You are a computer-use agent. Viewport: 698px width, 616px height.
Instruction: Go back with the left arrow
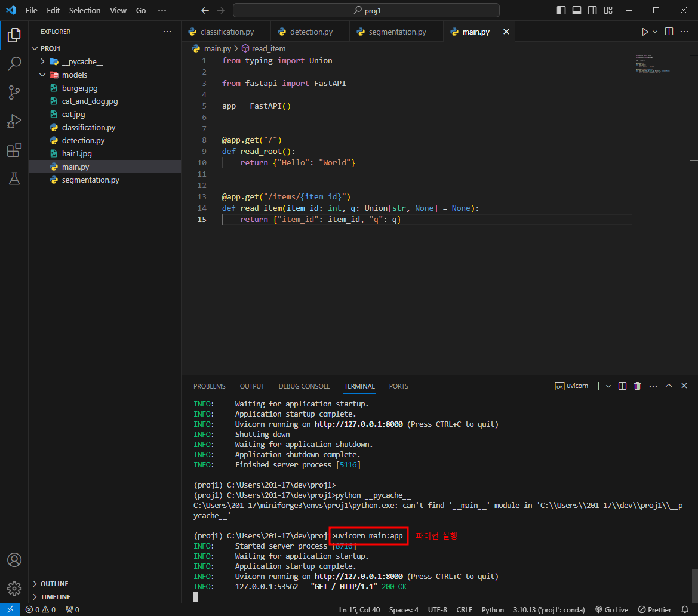[205, 10]
